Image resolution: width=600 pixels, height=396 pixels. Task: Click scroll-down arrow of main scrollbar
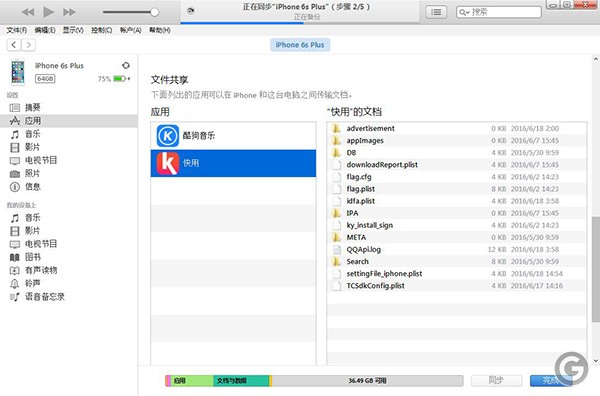pos(595,360)
